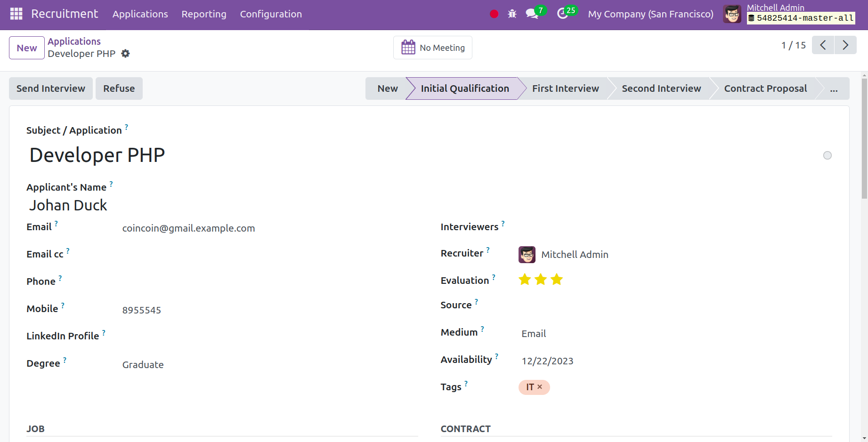The width and height of the screenshot is (868, 442).
Task: Click the database label 54825414-master-all
Action: click(801, 18)
